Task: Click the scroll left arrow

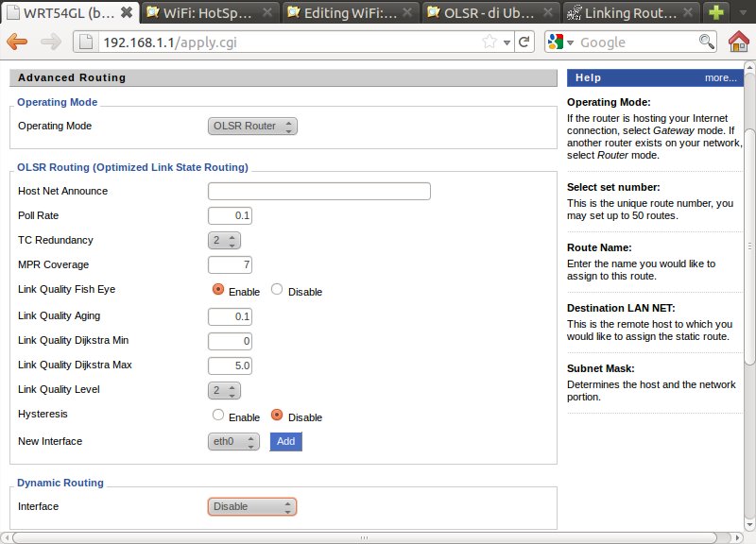Action: click(6, 537)
